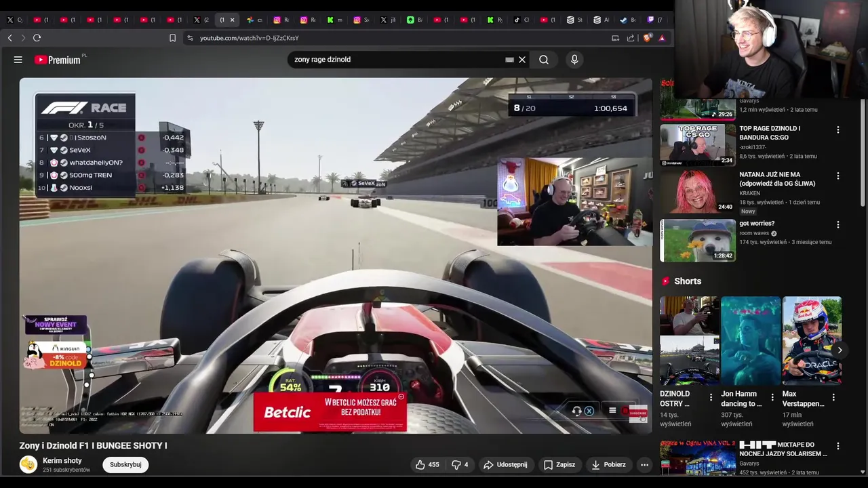Open the on-screen keyboard icon in search
868x488 pixels.
(509, 60)
